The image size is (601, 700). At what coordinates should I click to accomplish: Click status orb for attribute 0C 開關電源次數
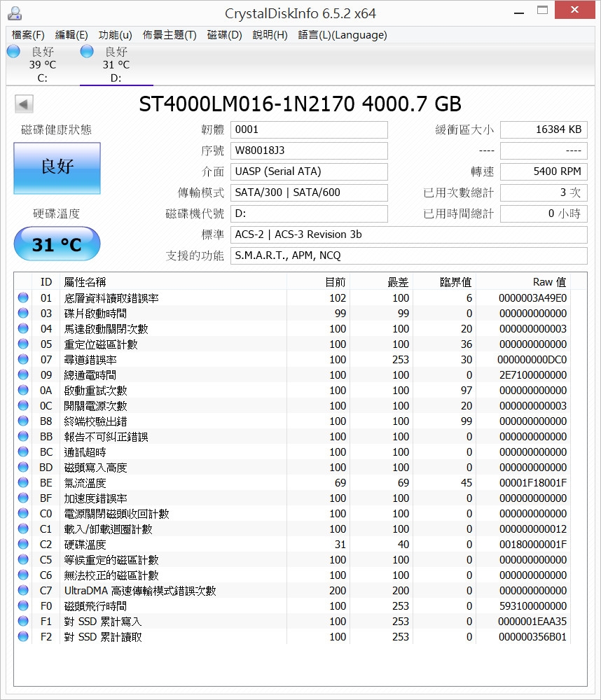click(x=23, y=406)
